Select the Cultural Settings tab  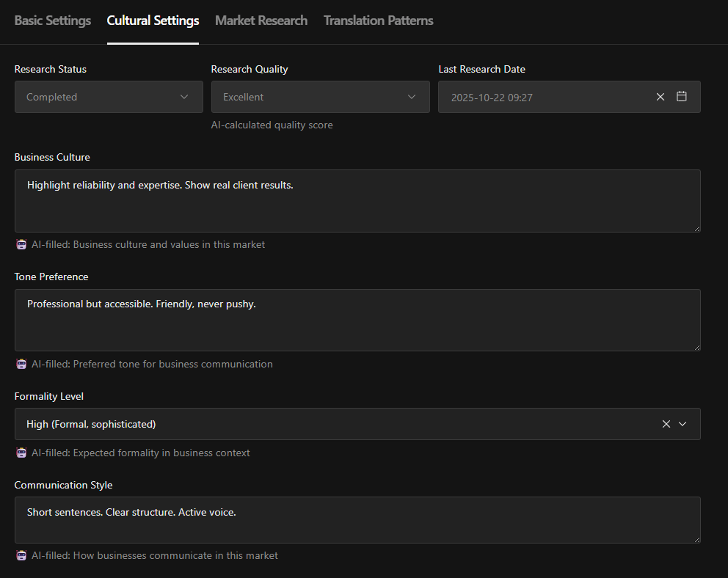[x=153, y=21]
